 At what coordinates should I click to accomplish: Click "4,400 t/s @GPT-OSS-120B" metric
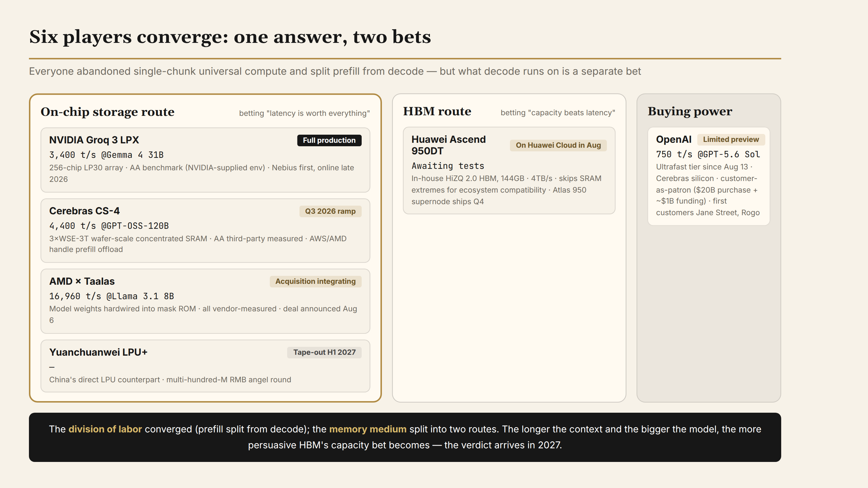coord(109,226)
